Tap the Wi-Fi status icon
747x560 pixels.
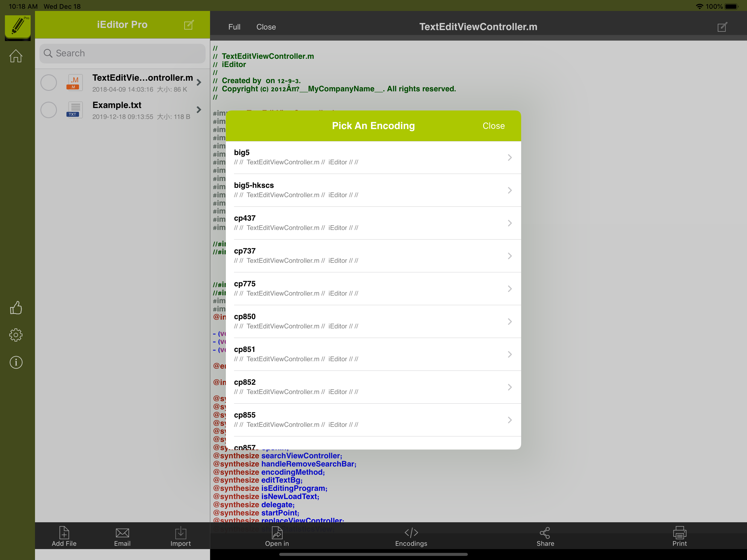tap(699, 6)
